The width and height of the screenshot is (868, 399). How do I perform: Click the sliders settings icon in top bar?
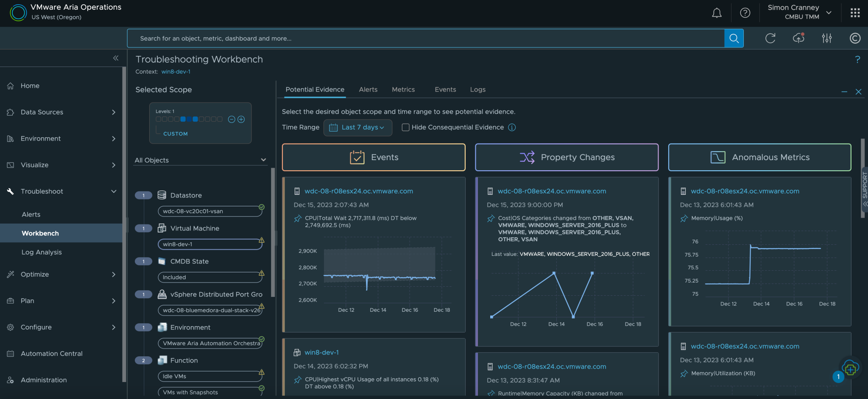click(826, 38)
